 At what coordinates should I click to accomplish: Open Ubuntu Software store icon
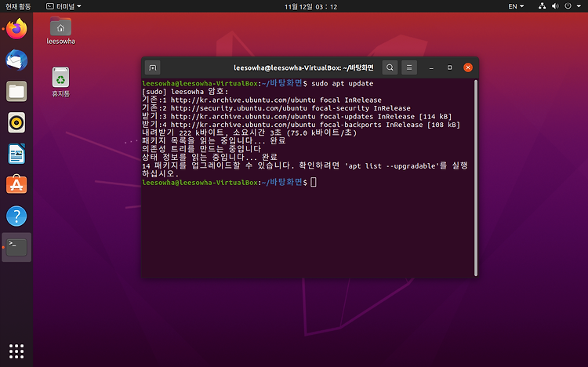coord(16,184)
